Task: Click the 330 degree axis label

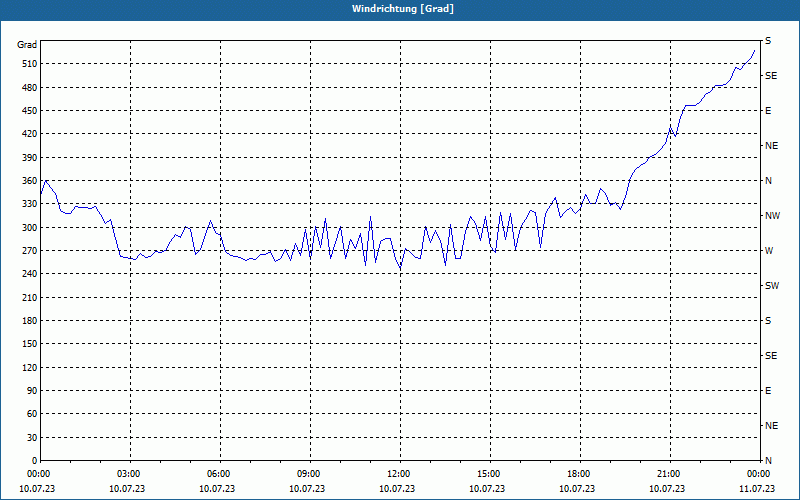Action: pyautogui.click(x=30, y=204)
